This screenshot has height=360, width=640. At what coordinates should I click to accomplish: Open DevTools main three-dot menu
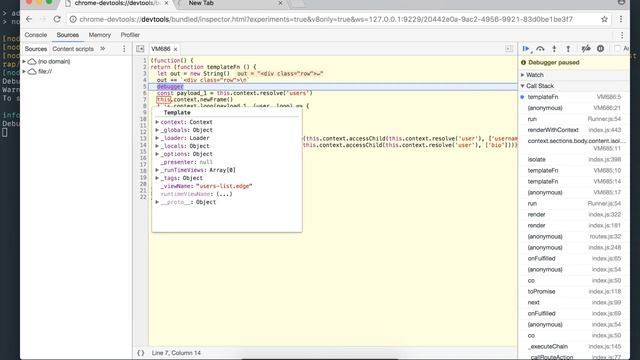pos(622,35)
